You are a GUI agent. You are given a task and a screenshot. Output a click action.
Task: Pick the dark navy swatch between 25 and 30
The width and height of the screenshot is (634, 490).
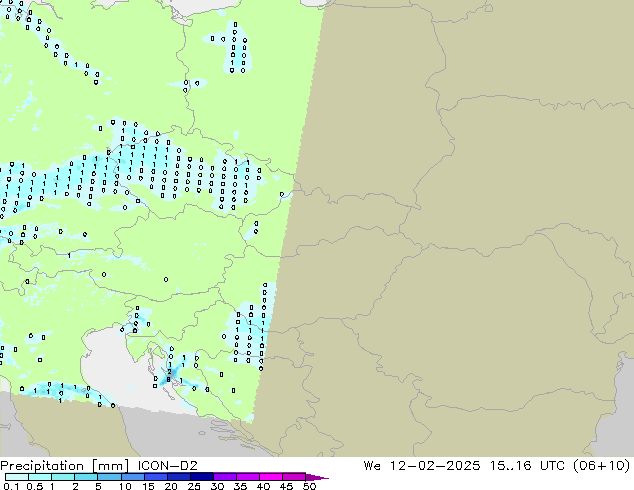(x=201, y=477)
